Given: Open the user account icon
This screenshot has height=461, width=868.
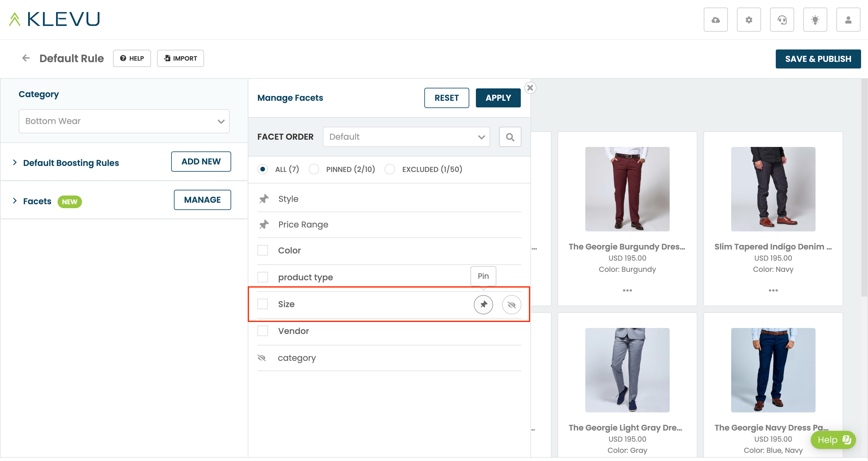Looking at the screenshot, I should (x=848, y=20).
